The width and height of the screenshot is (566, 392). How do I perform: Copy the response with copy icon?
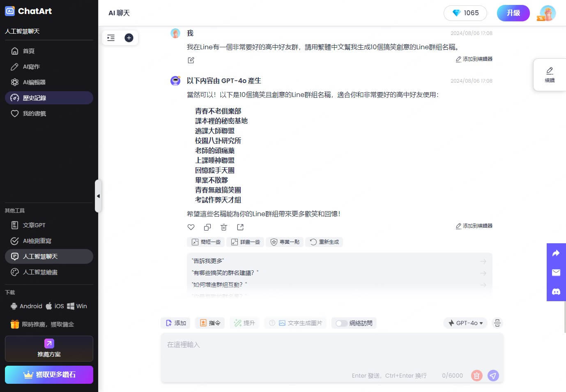pyautogui.click(x=207, y=227)
